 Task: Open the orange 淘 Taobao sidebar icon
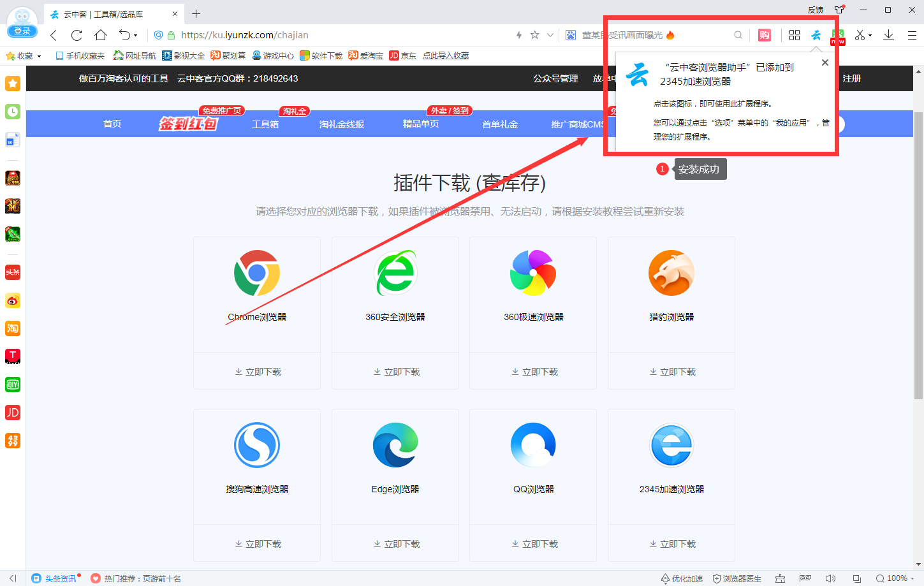pos(13,328)
